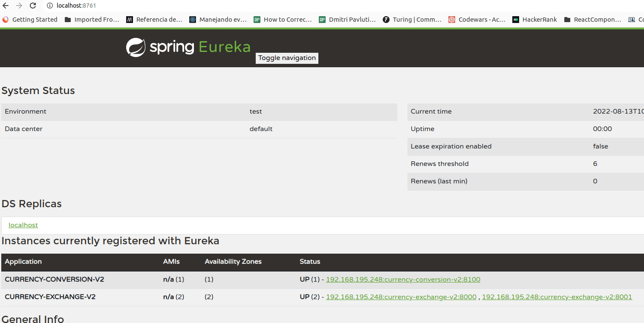Open the Manejando ev... bookmark
644x323 pixels.
(218, 20)
